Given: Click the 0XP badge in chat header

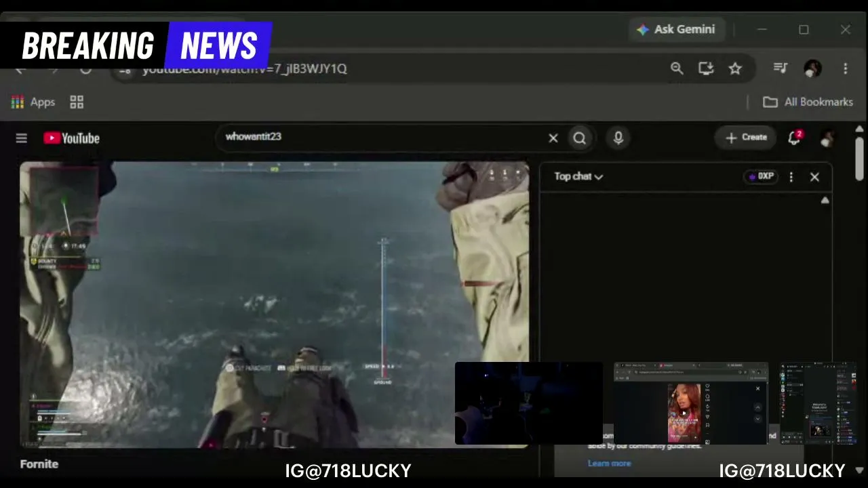Looking at the screenshot, I should (x=761, y=176).
